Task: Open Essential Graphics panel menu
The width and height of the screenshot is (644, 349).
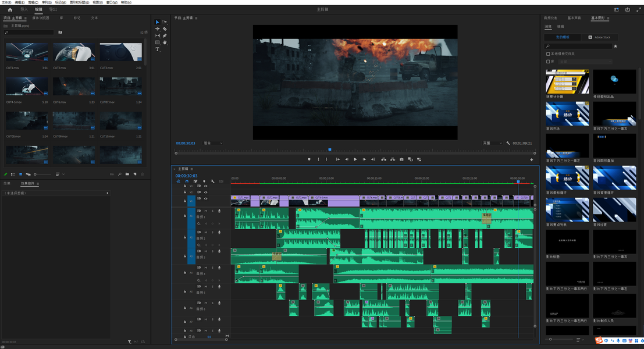Action: tap(609, 18)
